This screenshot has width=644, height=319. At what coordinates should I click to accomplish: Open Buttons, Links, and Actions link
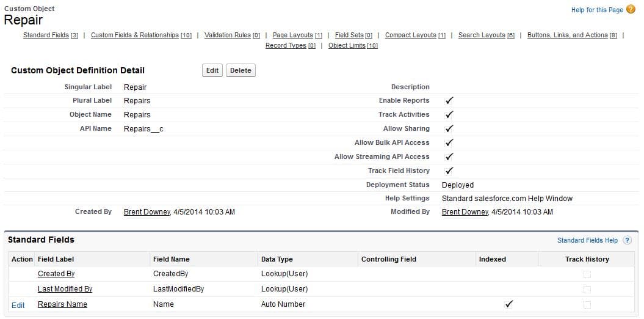pos(567,35)
